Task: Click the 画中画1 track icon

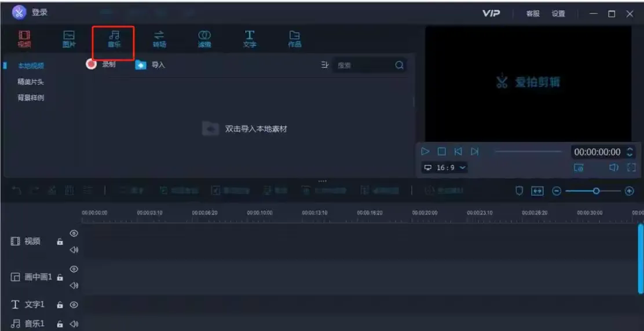Action: pos(15,277)
